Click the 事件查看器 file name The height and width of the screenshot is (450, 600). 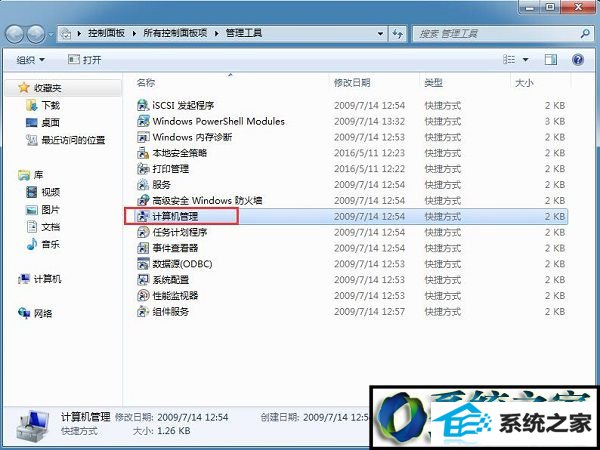(175, 248)
